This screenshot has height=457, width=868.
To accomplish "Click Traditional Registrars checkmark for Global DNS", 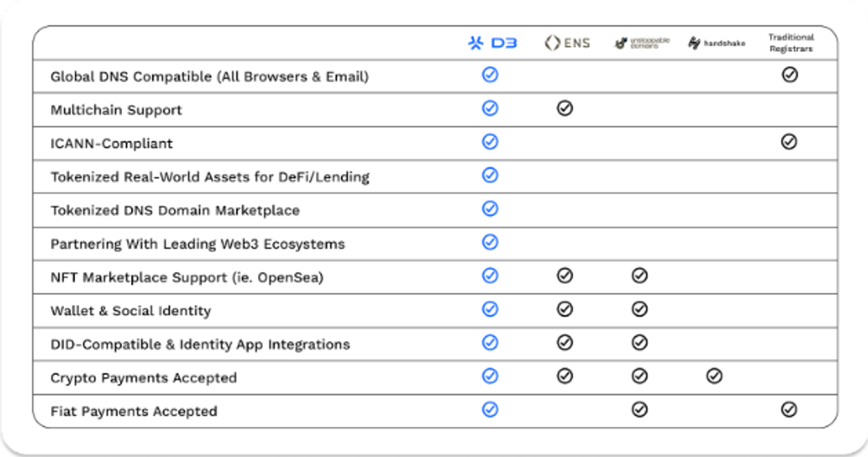I will (790, 75).
